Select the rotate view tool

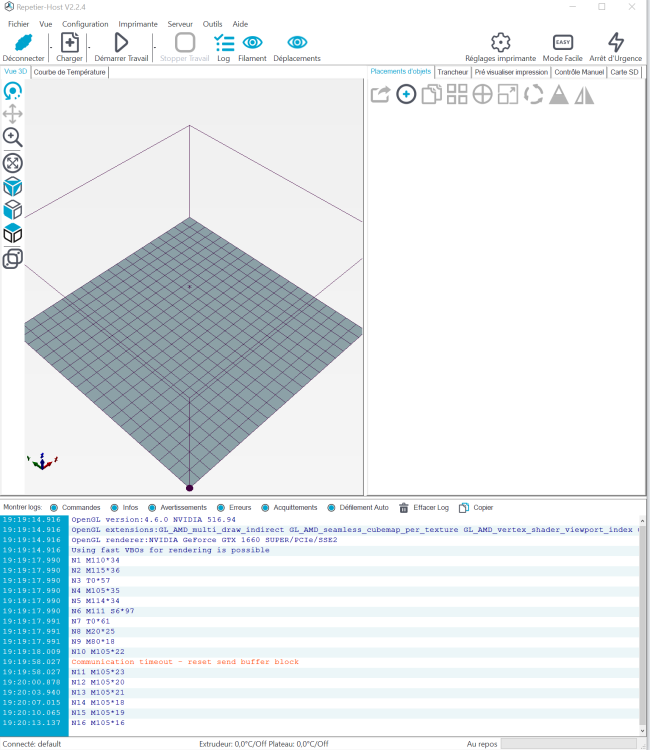[13, 91]
